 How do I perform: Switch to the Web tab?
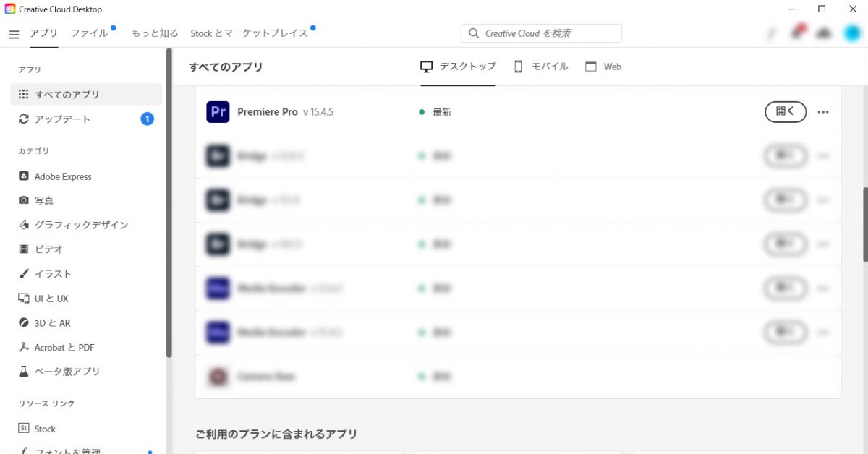[603, 67]
